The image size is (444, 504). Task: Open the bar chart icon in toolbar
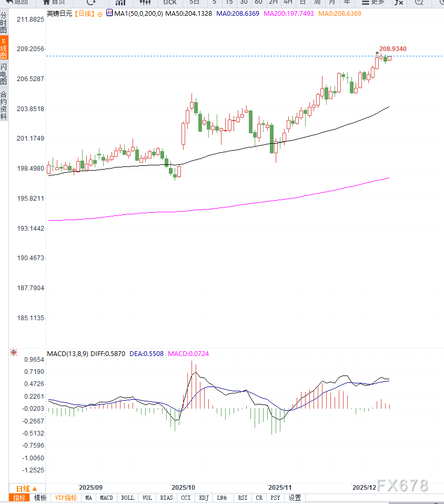point(120,2)
